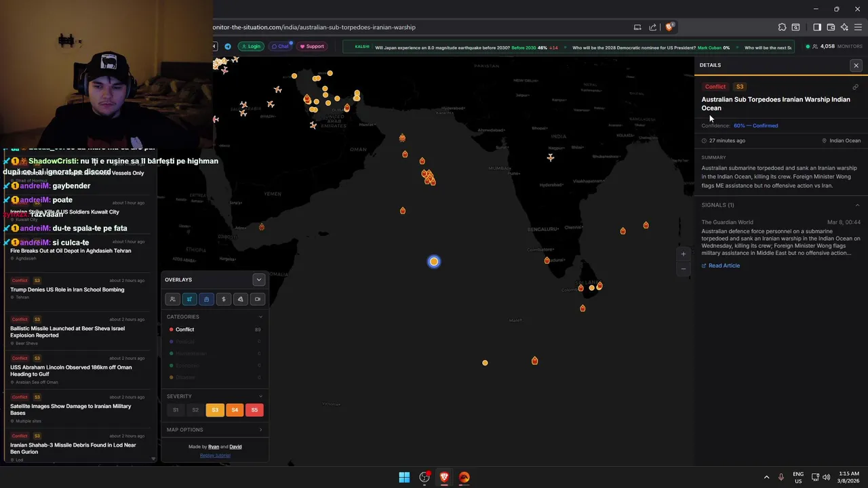
Task: Open the Leo AI sparkle icon
Action: point(844,27)
